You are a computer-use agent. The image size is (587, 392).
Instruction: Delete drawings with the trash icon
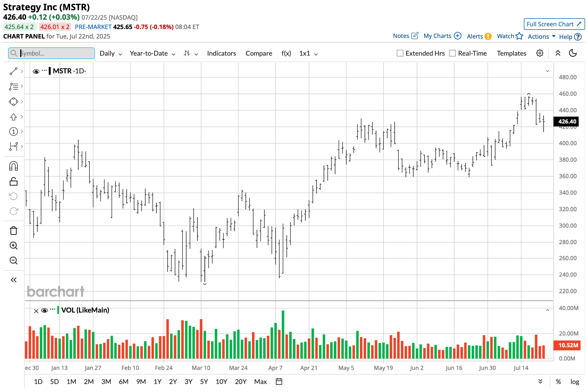(14, 231)
